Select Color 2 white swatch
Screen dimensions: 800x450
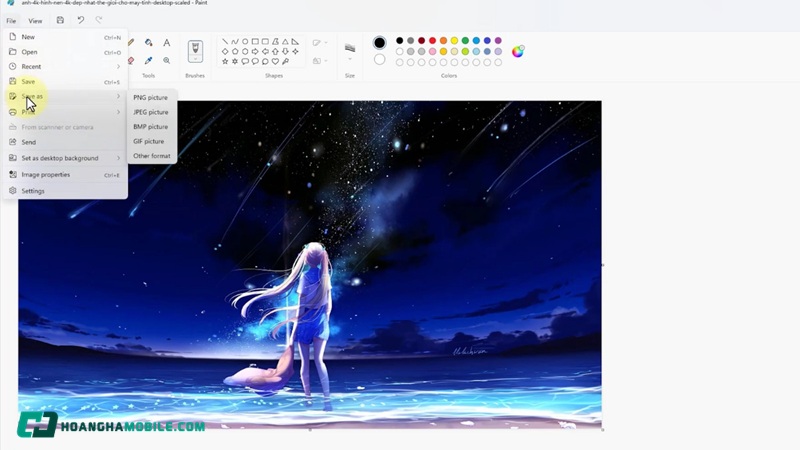[x=380, y=60]
